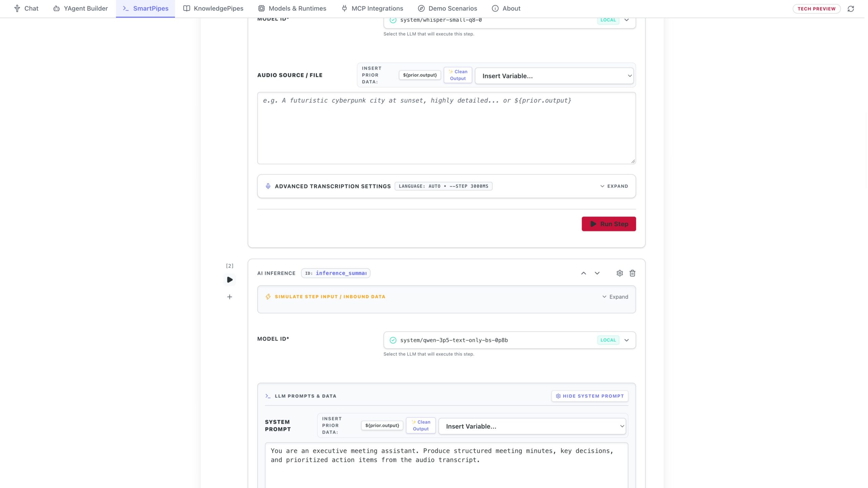Viewport: 868px width, 488px height.
Task: Click inside the audio source text area
Action: [446, 128]
